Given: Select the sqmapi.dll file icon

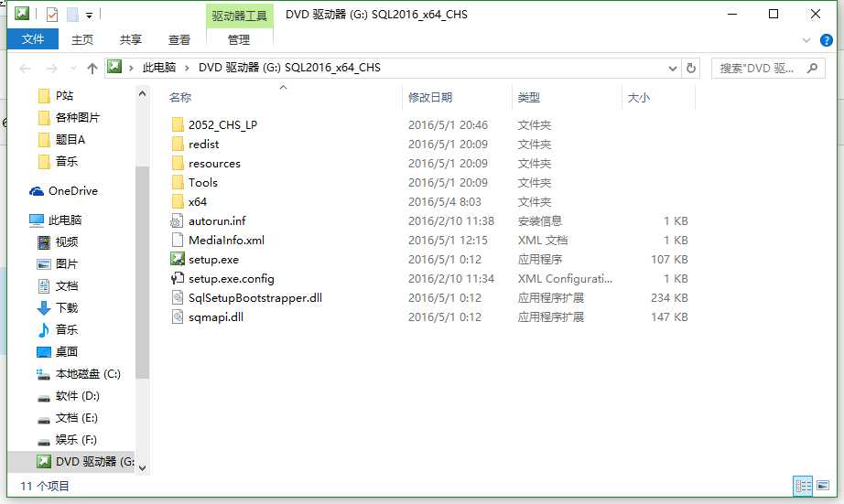Looking at the screenshot, I should [177, 316].
